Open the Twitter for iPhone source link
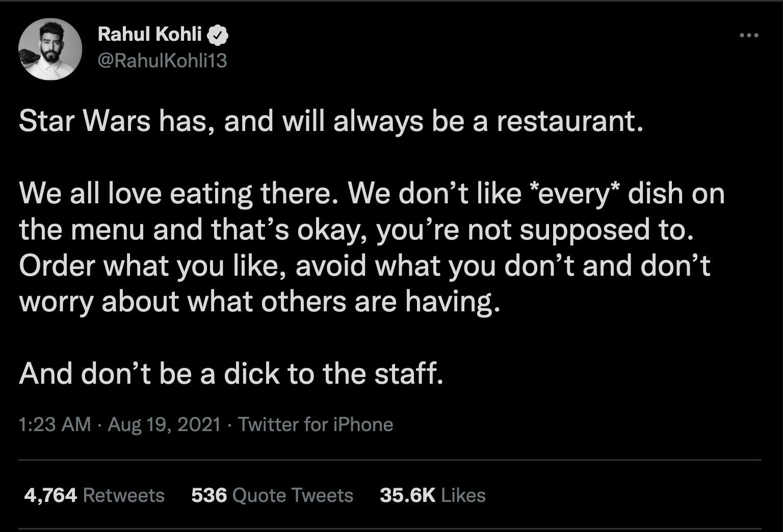The width and height of the screenshot is (783, 532). (316, 424)
